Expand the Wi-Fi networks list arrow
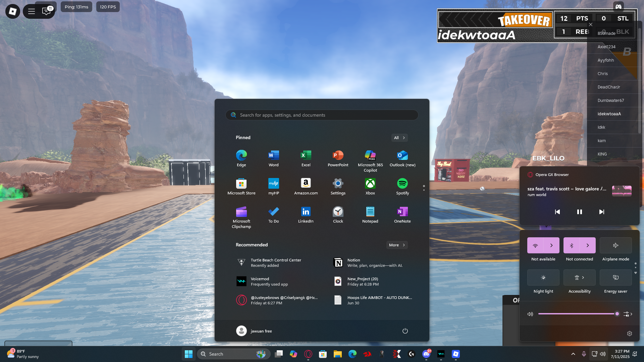 551,245
